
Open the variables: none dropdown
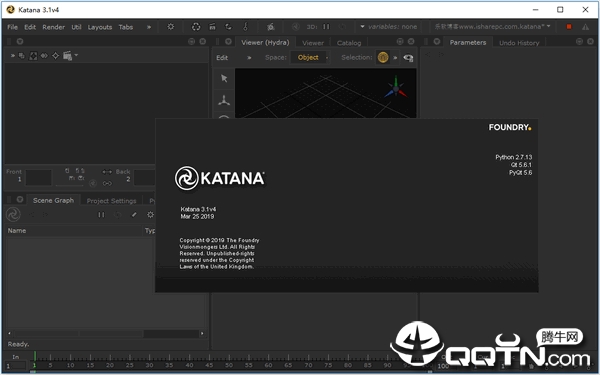tap(388, 26)
